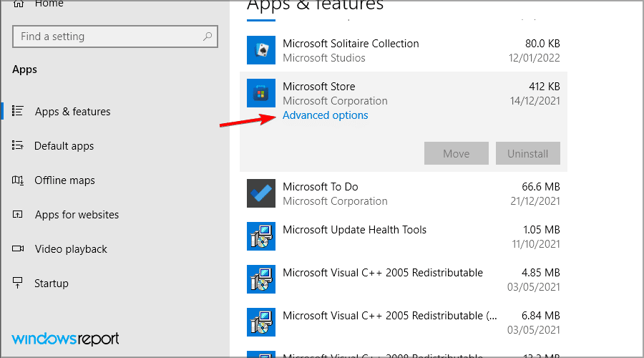Select Visual C++ 2005 Redistributable 4.85 MB row
Image resolution: width=644 pixels, height=358 pixels.
coord(404,279)
